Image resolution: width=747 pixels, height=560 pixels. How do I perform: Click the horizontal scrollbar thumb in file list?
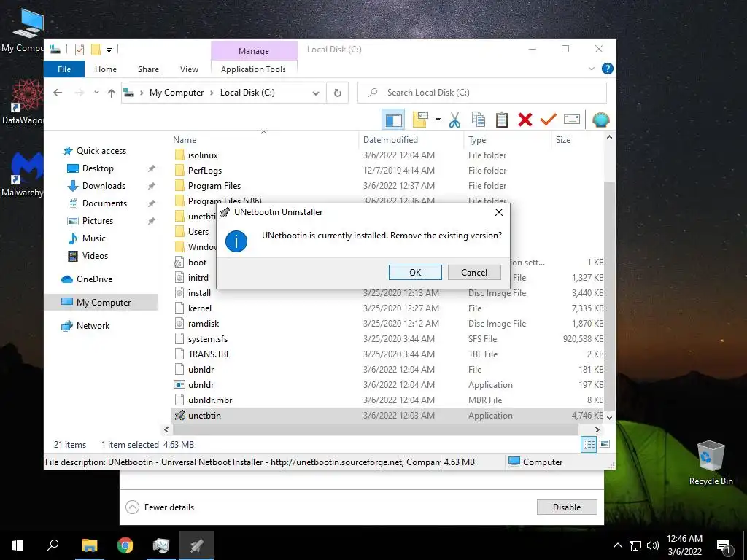tap(376, 429)
